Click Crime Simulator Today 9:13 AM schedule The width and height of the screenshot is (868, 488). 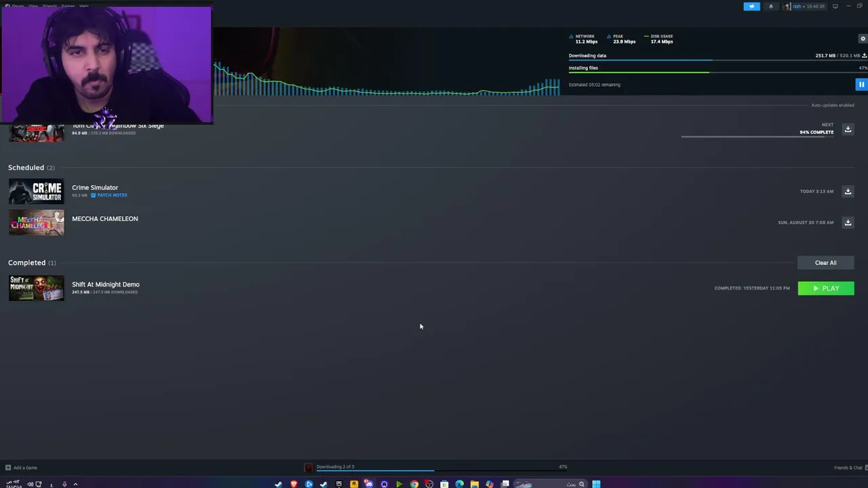coord(816,191)
